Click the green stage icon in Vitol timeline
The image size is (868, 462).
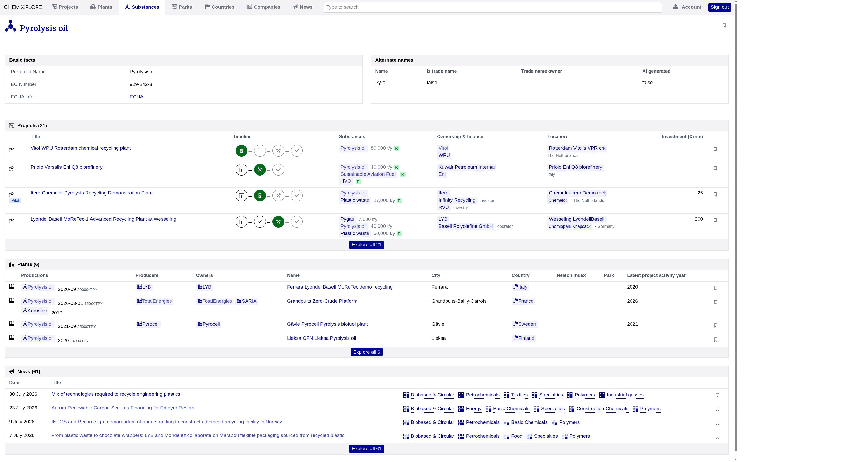241,151
